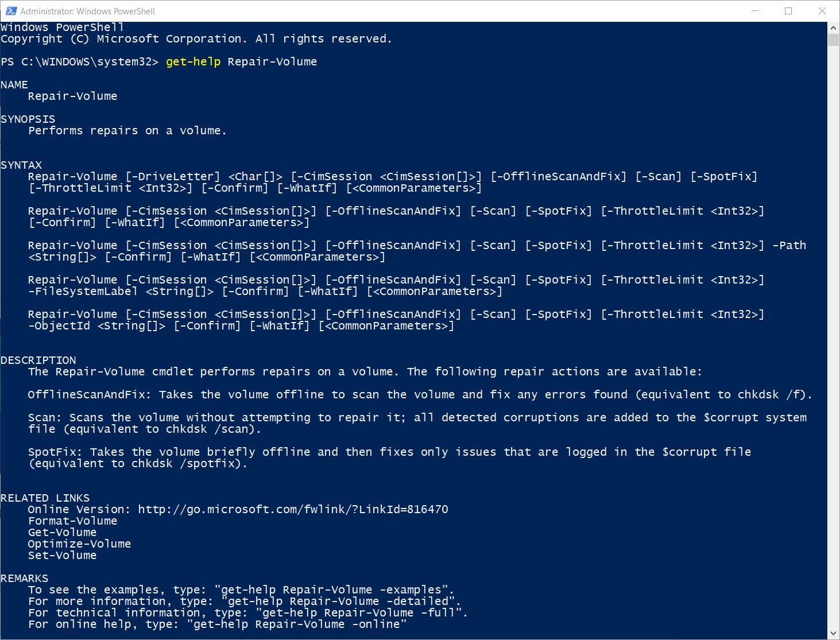Click the online version go.microsoft.com URL
Screen dimensions: 840x640
point(293,509)
